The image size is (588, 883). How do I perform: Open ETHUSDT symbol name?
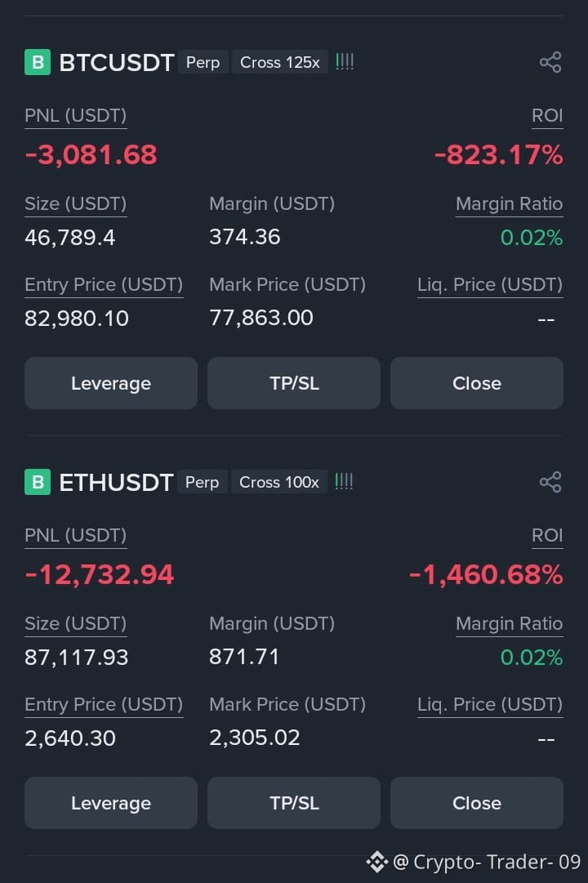point(116,483)
